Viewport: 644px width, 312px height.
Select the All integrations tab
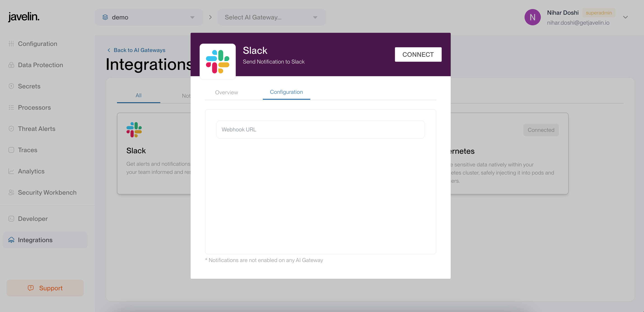point(138,95)
